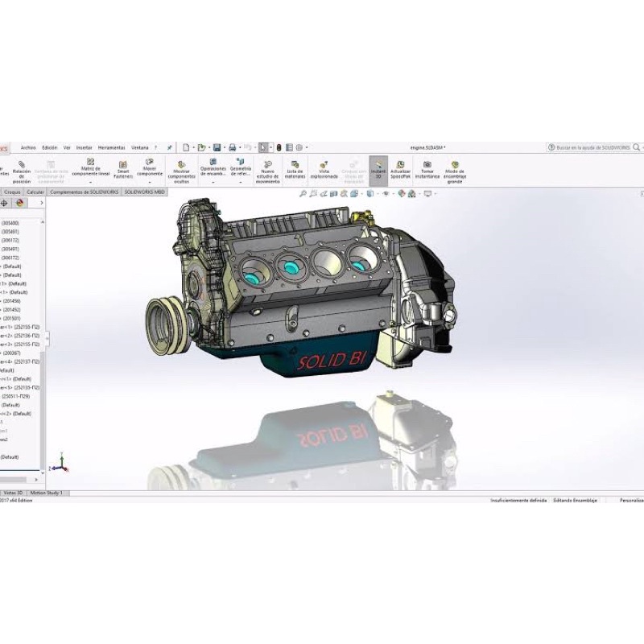644x644 pixels.
Task: Click Relación de posición tool
Action: coord(22,172)
